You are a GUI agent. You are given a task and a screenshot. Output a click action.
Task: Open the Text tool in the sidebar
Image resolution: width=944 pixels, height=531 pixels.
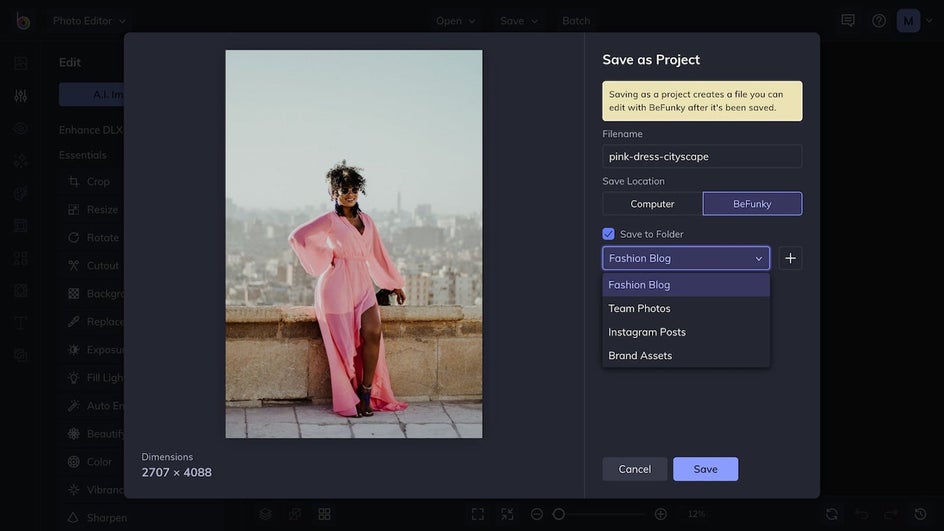(x=20, y=323)
